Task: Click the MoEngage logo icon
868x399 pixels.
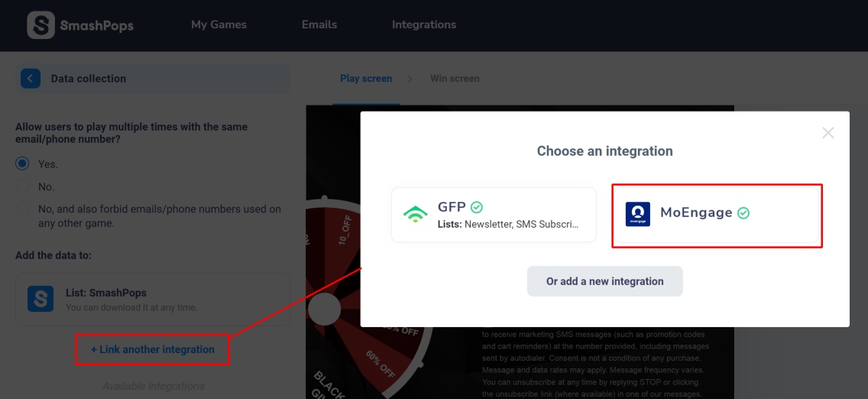Action: pyautogui.click(x=638, y=214)
